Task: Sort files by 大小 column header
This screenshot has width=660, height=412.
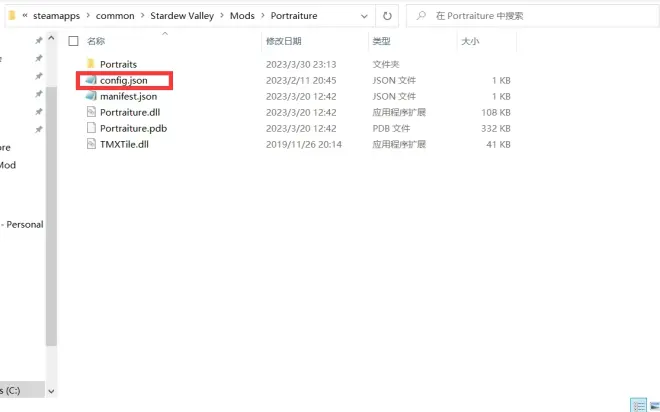Action: [x=470, y=42]
